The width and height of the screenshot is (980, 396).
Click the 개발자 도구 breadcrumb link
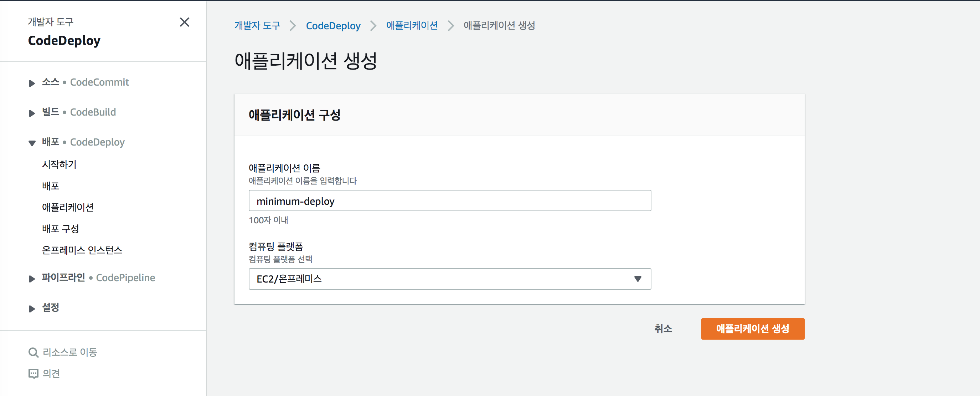click(257, 26)
